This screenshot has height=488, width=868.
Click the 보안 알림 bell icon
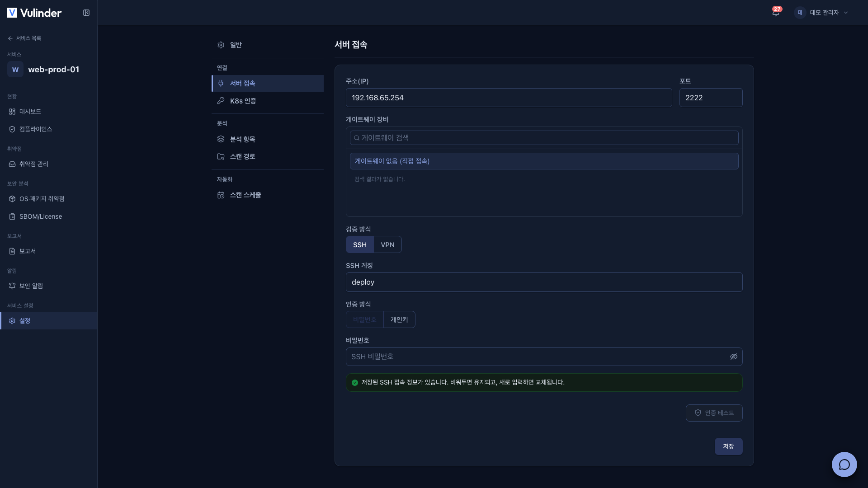tap(12, 286)
